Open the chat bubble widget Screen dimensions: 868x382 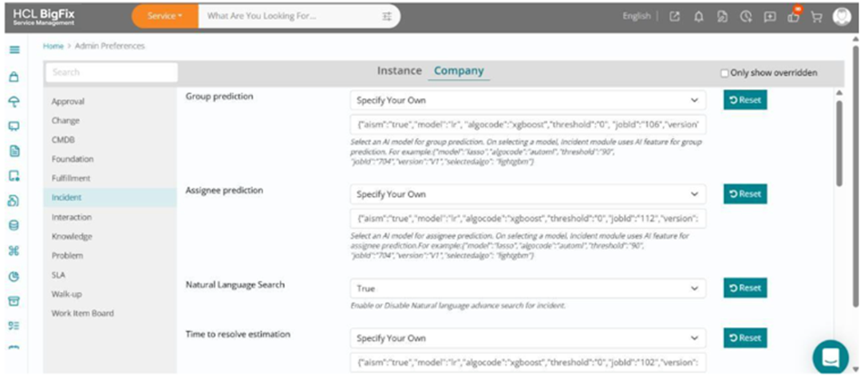coord(831,357)
